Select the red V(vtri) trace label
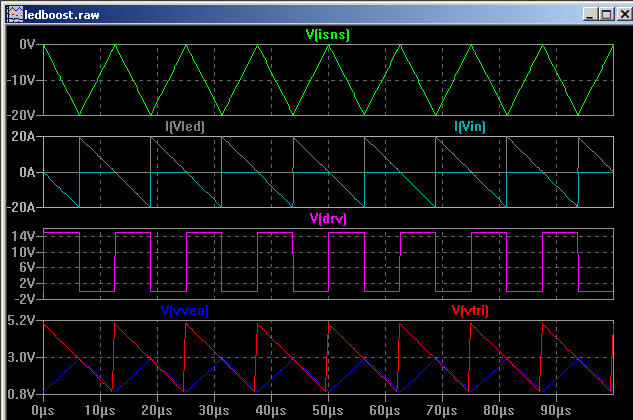The width and height of the screenshot is (633, 420). [x=471, y=310]
